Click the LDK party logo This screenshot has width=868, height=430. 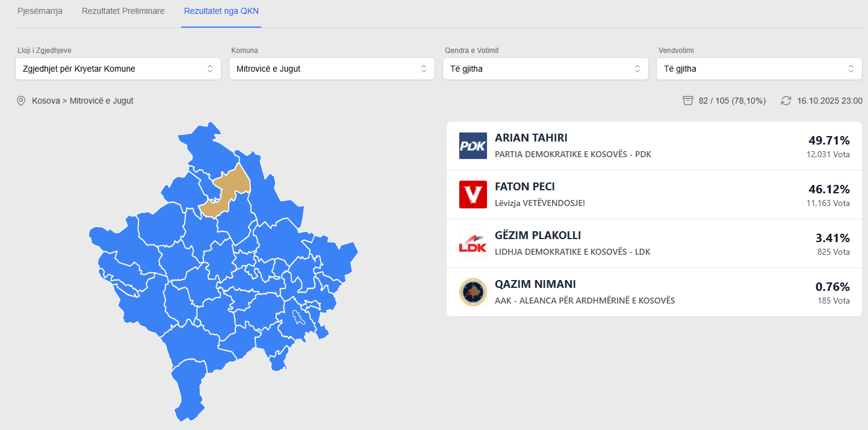473,243
